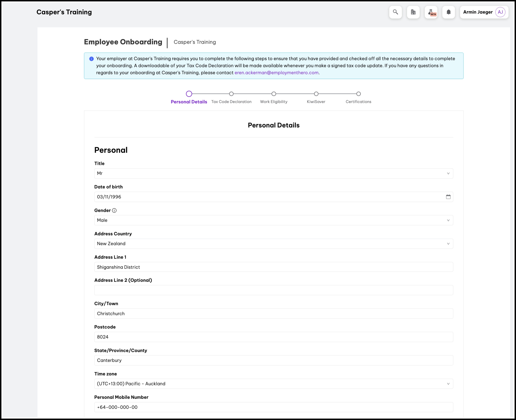Viewport: 516px width, 420px height.
Task: Click the Address Line 2 field
Action: [x=273, y=290]
